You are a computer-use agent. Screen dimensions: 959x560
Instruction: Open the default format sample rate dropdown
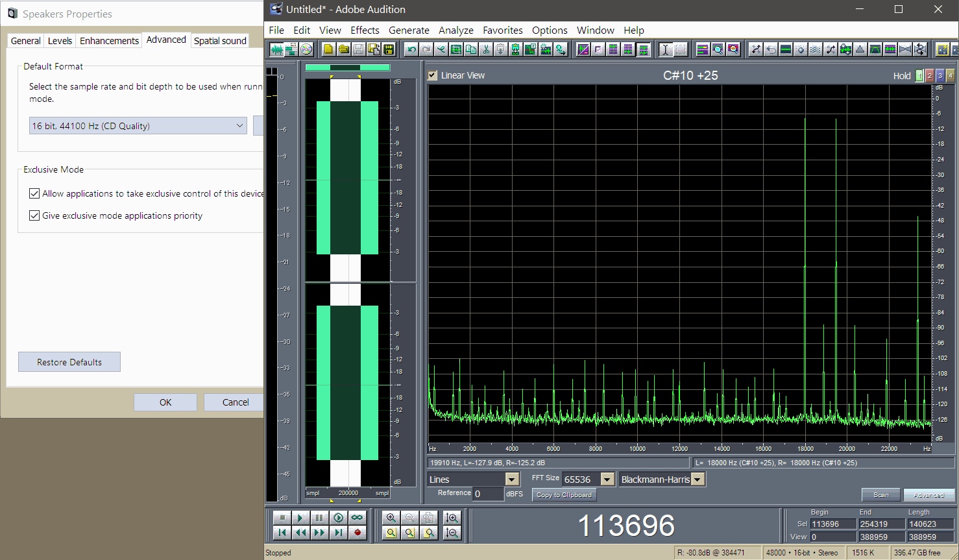(138, 126)
